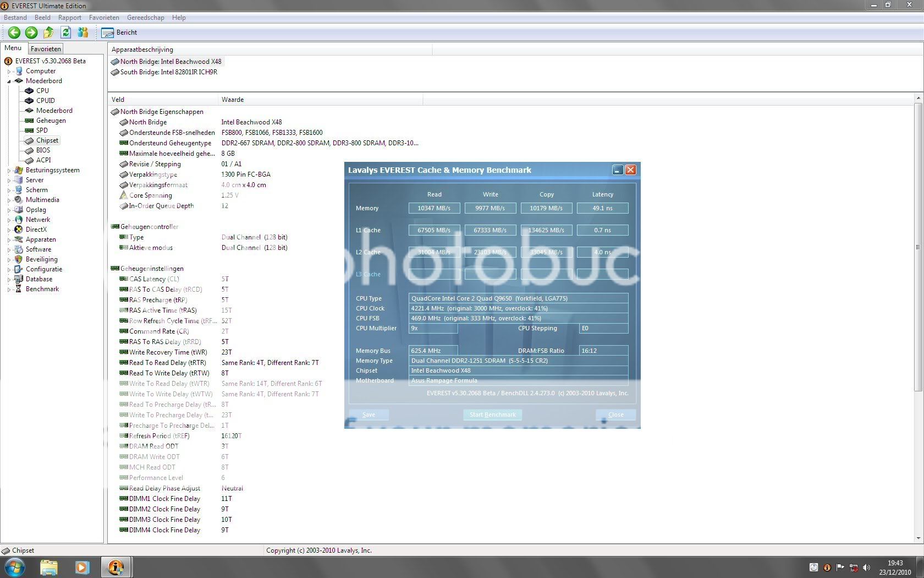
Task: Select BIOS tree item
Action: (43, 150)
